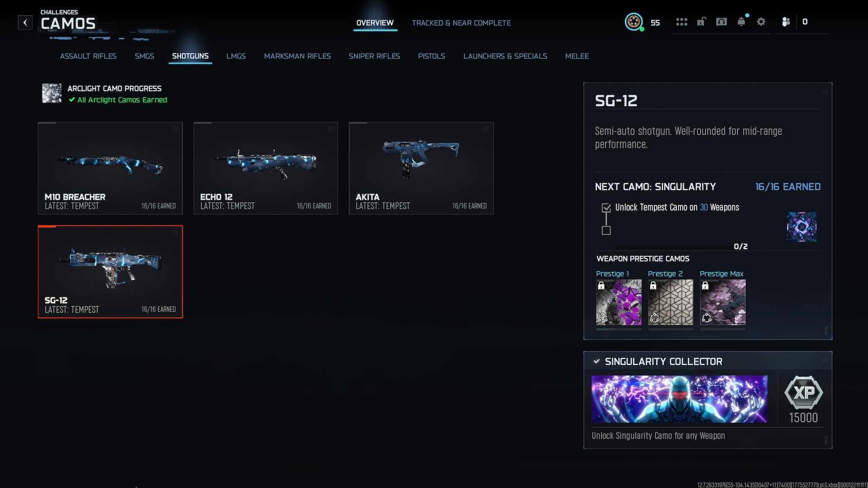Click the Singularity Collector checkmark
This screenshot has width=868, height=488.
pos(596,361)
